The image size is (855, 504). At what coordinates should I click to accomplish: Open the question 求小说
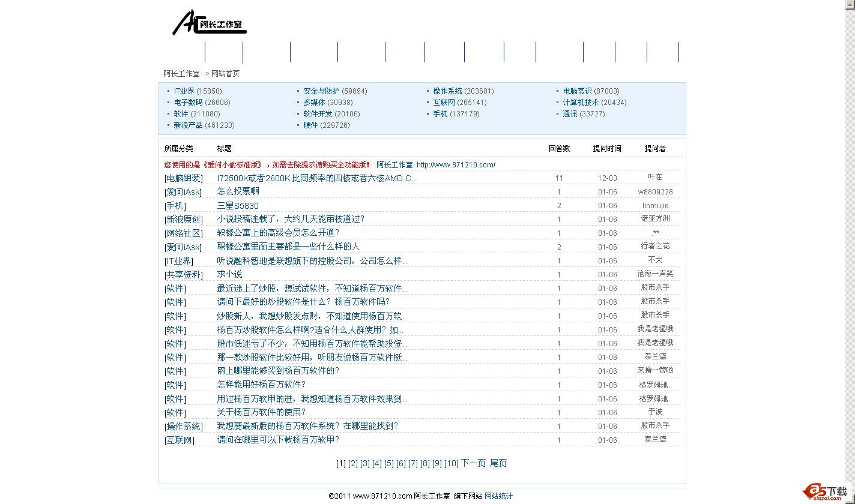click(229, 274)
